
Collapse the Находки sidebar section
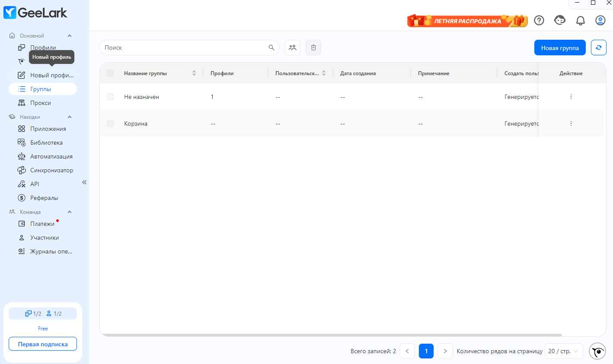(x=70, y=117)
